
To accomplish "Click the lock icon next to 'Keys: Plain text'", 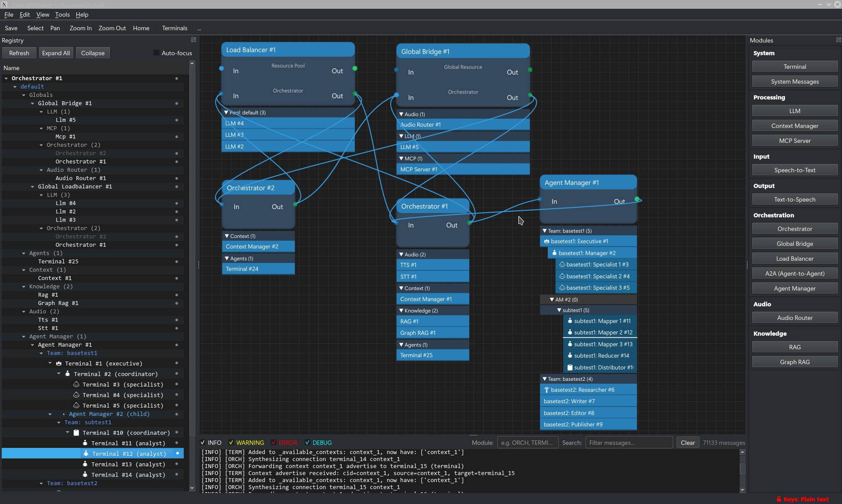I will click(779, 499).
